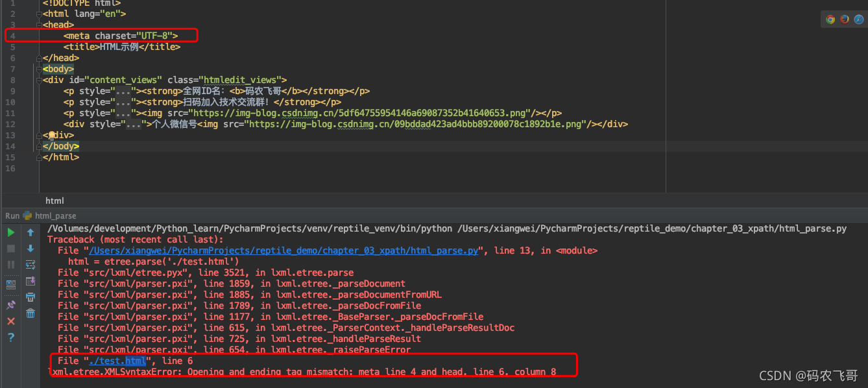Open preview in Firefox browser icon
The height and width of the screenshot is (388, 868).
pos(845,19)
